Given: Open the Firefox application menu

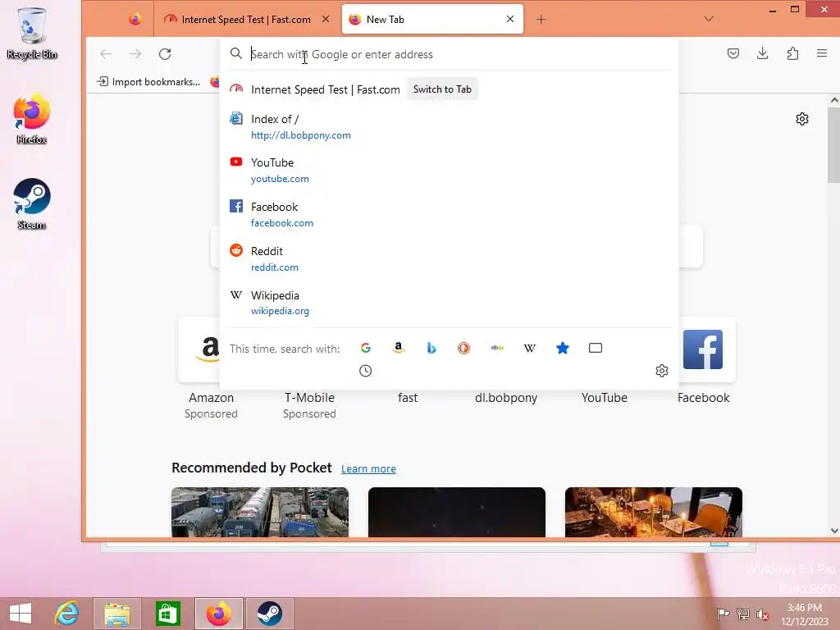Looking at the screenshot, I should (x=822, y=53).
